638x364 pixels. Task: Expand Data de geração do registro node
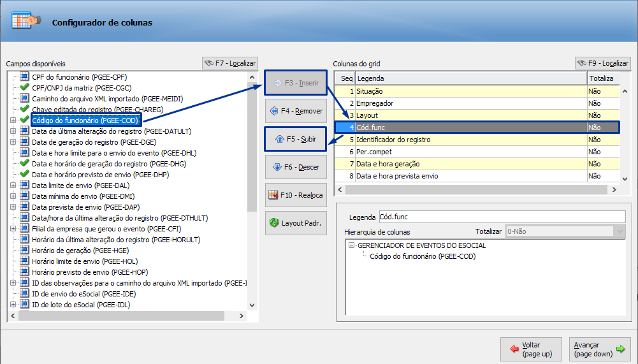(13, 142)
